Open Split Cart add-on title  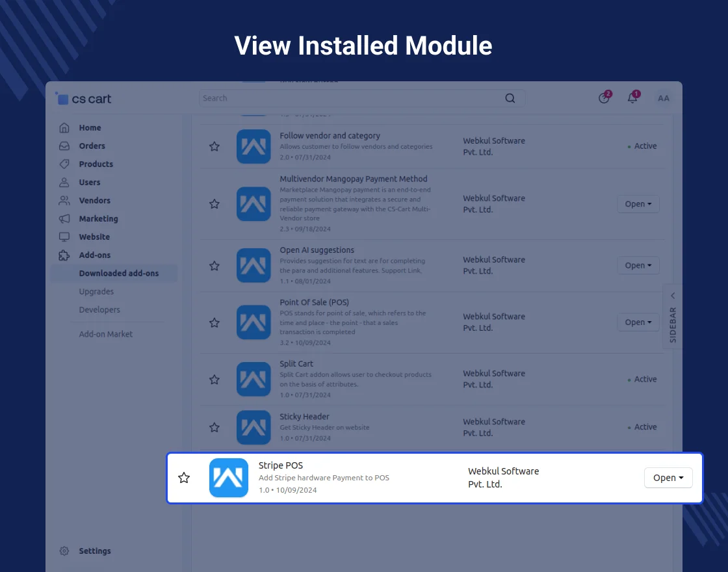point(296,364)
